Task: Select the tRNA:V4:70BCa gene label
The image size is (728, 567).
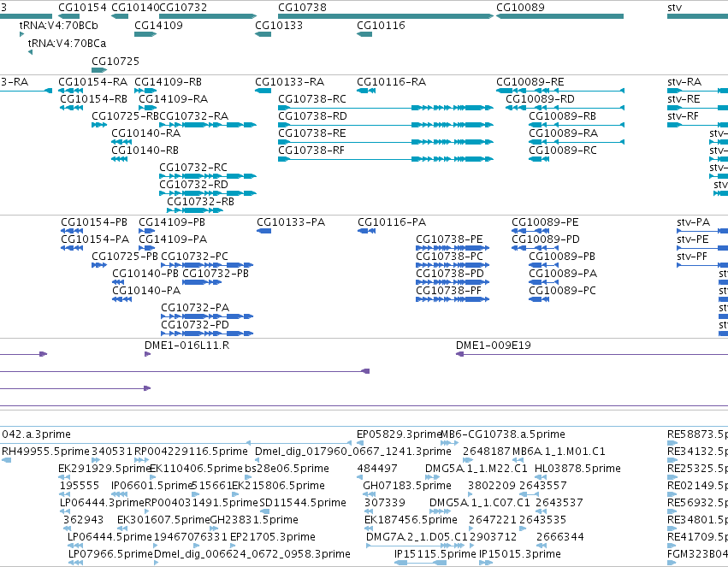Action: click(67, 43)
